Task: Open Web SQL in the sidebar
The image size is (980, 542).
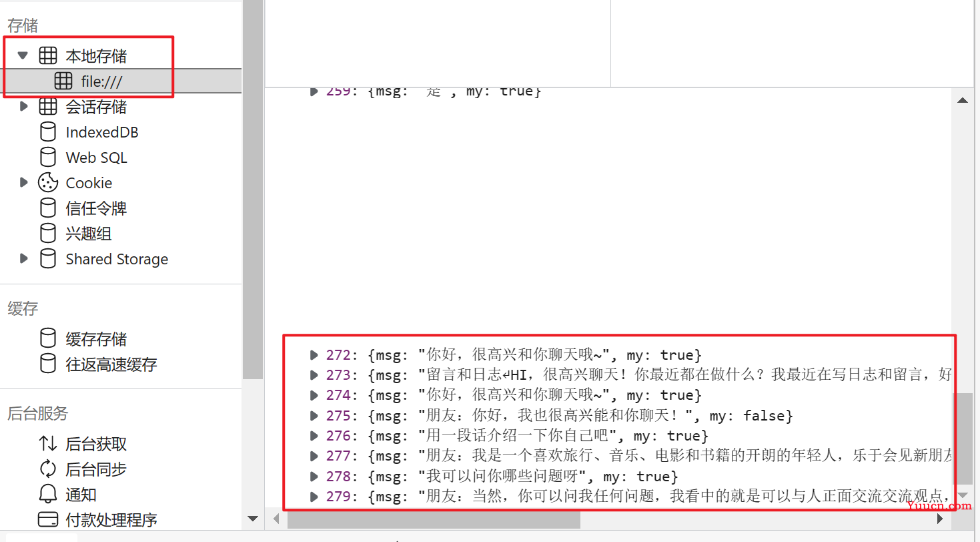Action: (96, 158)
